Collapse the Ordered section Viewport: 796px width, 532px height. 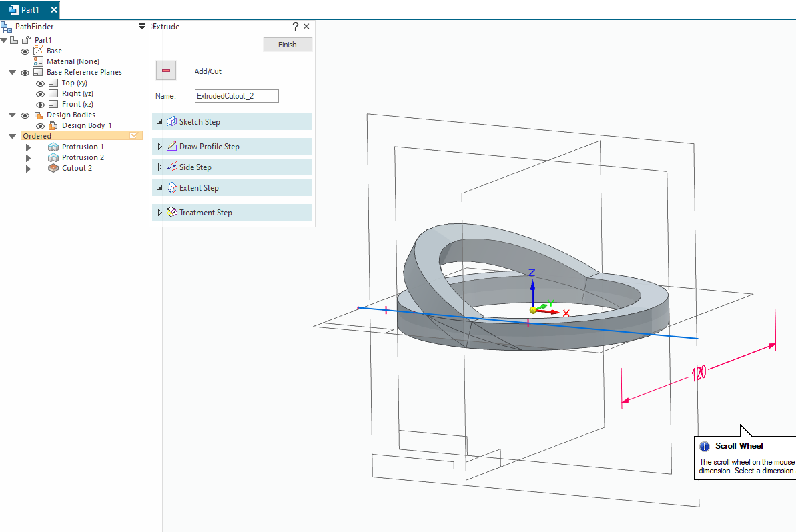(x=13, y=136)
